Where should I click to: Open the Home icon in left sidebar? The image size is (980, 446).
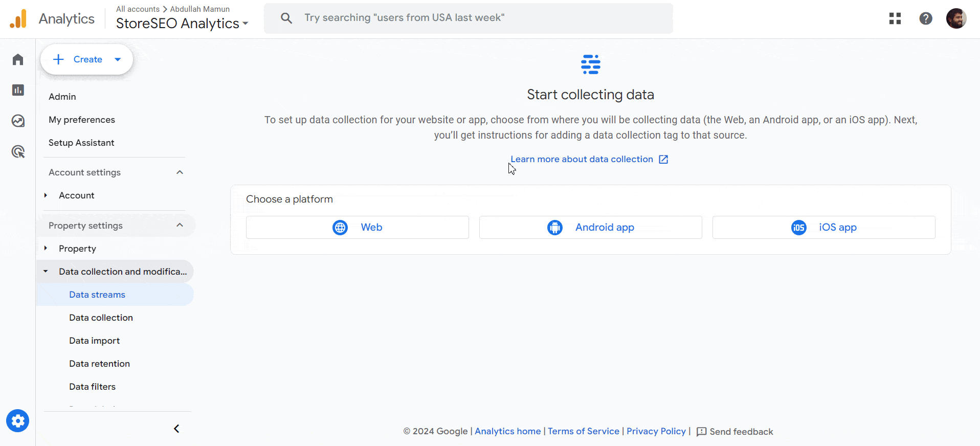coord(17,59)
